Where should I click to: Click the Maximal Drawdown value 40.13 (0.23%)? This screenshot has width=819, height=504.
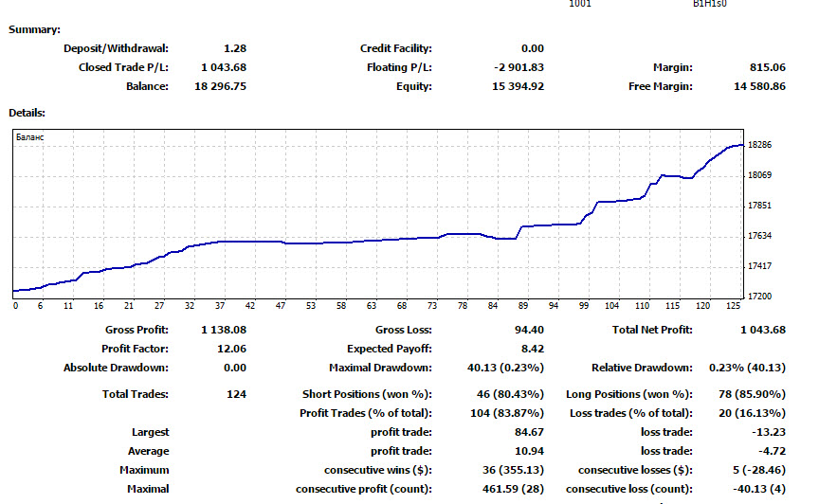tap(504, 368)
